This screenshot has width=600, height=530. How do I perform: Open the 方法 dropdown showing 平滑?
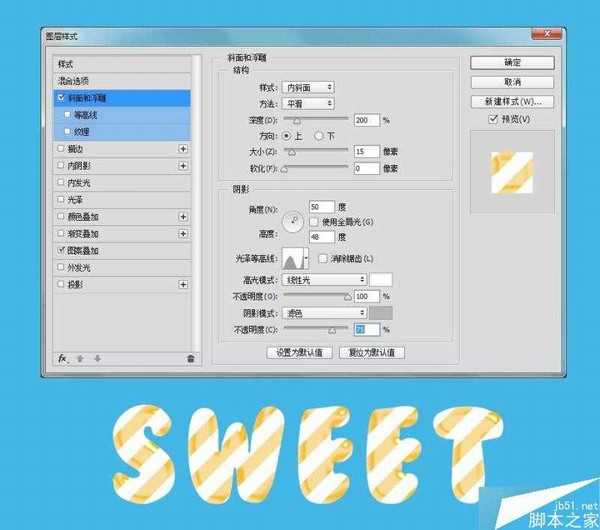[x=308, y=104]
